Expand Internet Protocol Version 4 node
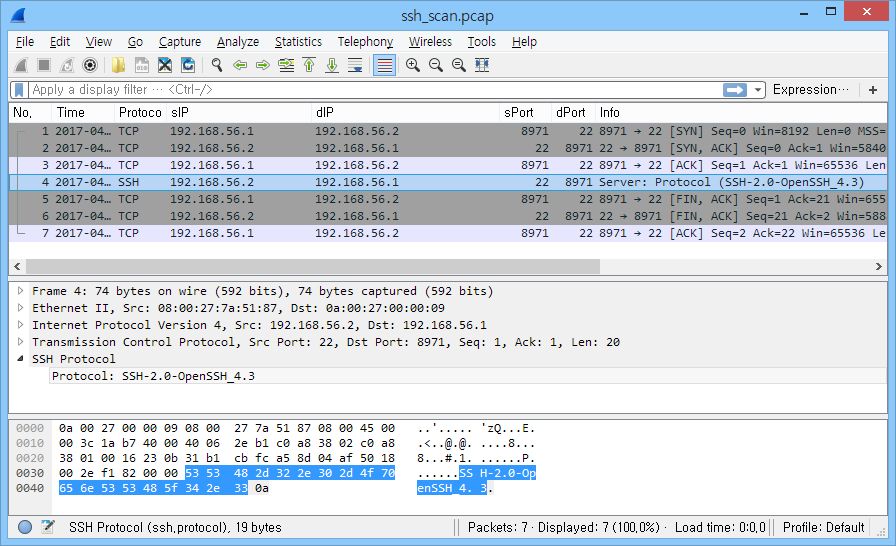This screenshot has height=546, width=896. click(x=21, y=325)
